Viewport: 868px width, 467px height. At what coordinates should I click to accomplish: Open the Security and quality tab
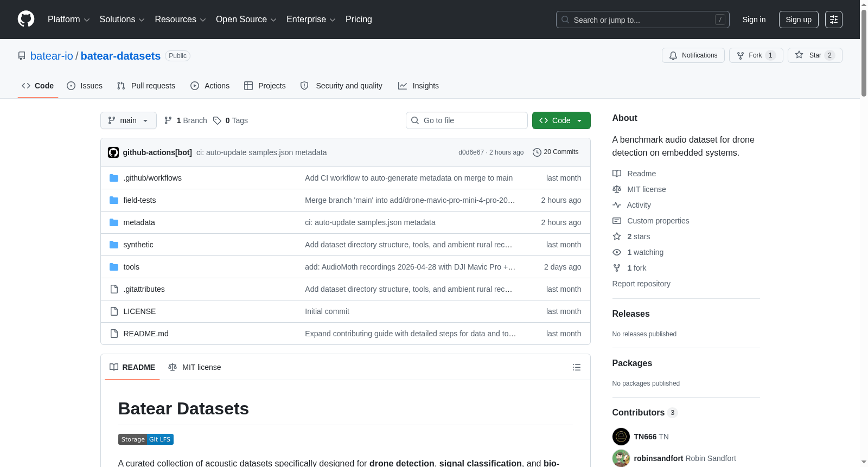point(341,86)
